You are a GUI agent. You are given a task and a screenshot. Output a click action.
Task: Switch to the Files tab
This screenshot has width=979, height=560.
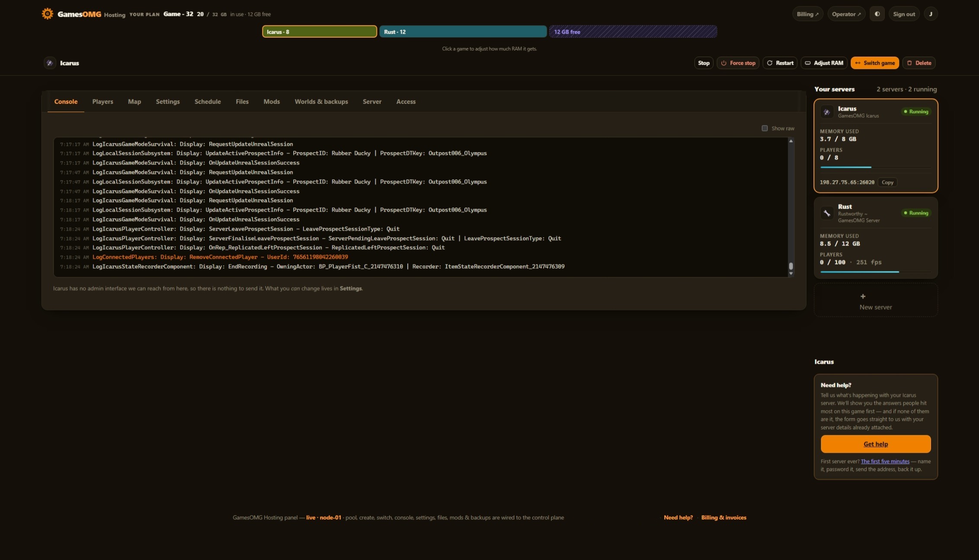pos(242,102)
